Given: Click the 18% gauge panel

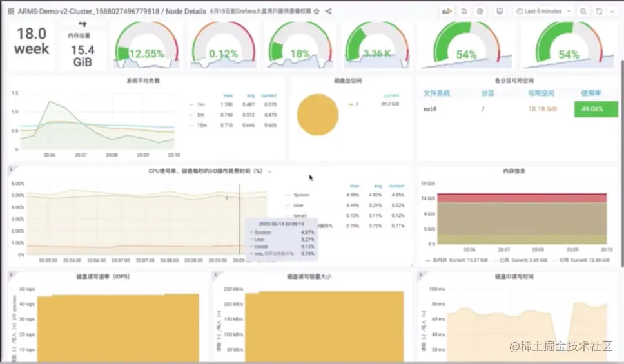Looking at the screenshot, I should click(x=300, y=46).
